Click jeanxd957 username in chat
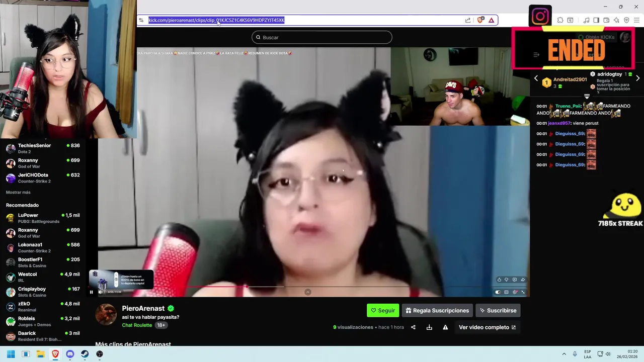The width and height of the screenshot is (644, 362). point(559,123)
